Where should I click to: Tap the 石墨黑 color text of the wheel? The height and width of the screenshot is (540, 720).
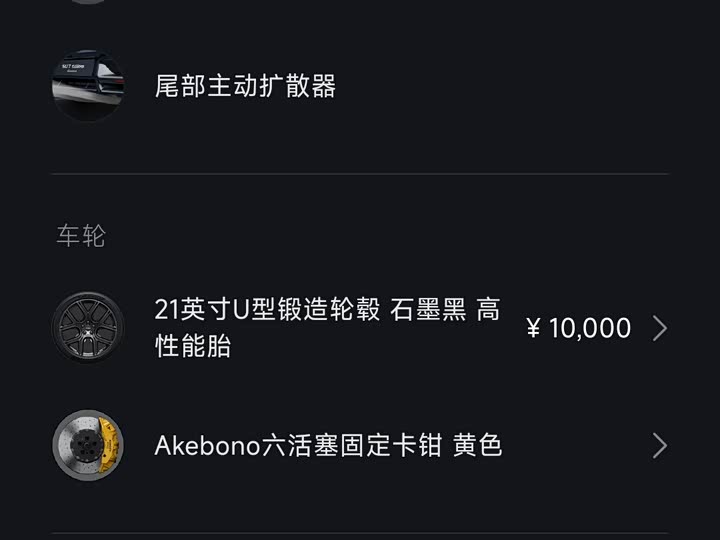click(x=428, y=310)
